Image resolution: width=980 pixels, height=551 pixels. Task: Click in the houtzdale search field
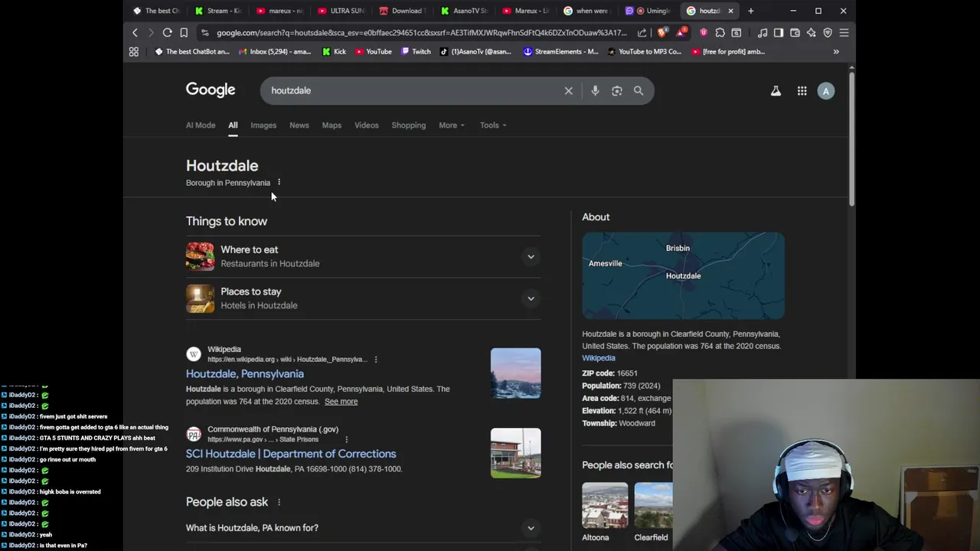point(413,90)
